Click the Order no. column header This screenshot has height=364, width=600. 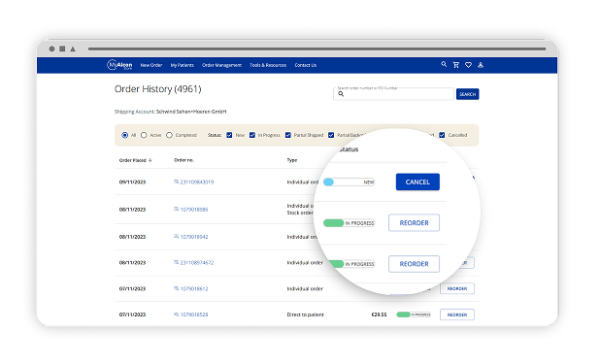[x=183, y=160]
